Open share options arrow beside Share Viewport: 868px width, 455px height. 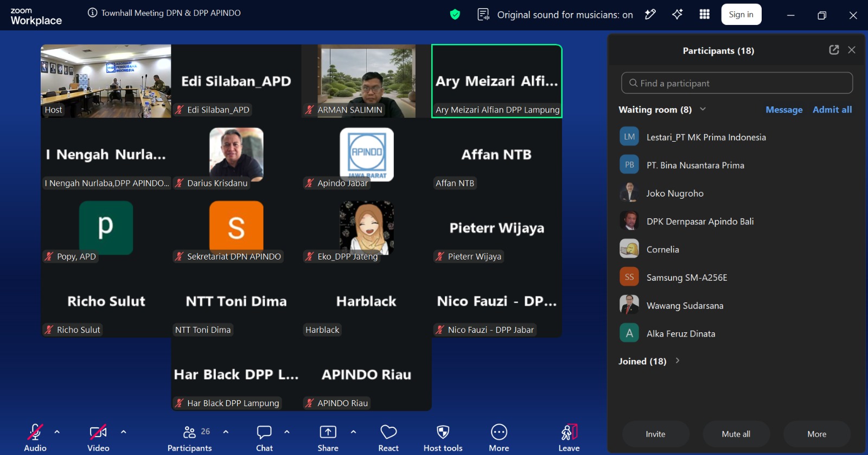pos(353,432)
